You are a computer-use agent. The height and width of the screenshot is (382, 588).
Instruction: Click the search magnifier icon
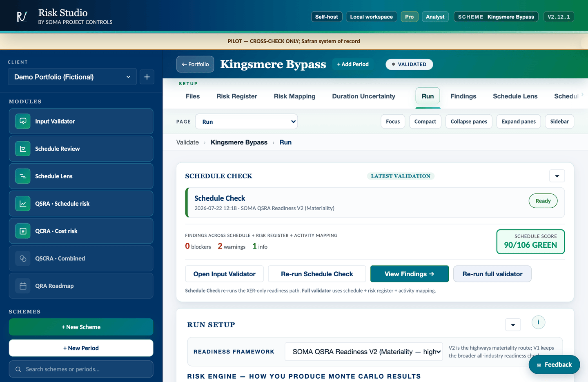(x=18, y=369)
